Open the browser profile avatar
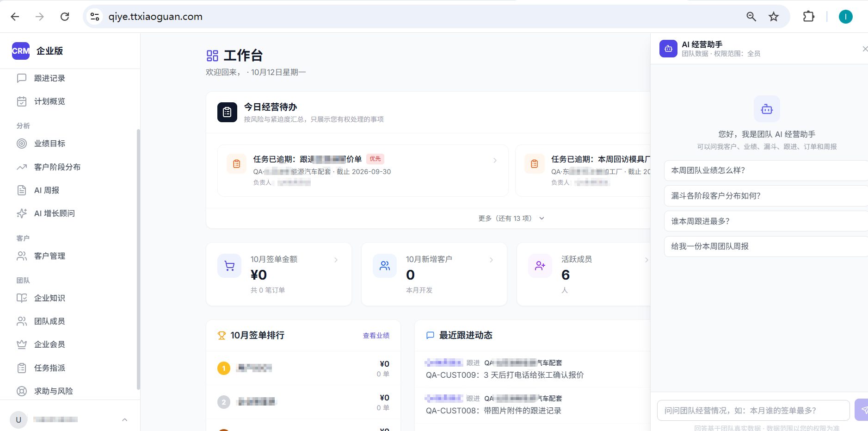868x431 pixels. (x=846, y=17)
